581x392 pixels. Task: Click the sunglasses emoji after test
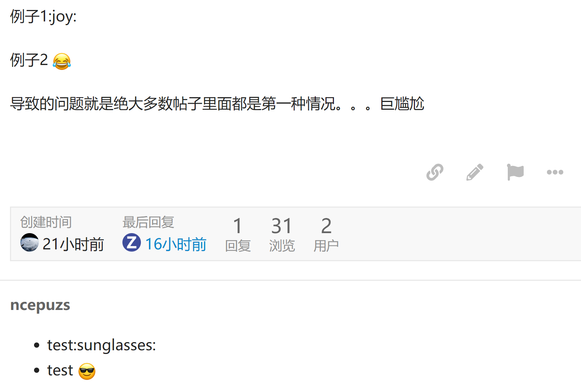click(x=87, y=371)
